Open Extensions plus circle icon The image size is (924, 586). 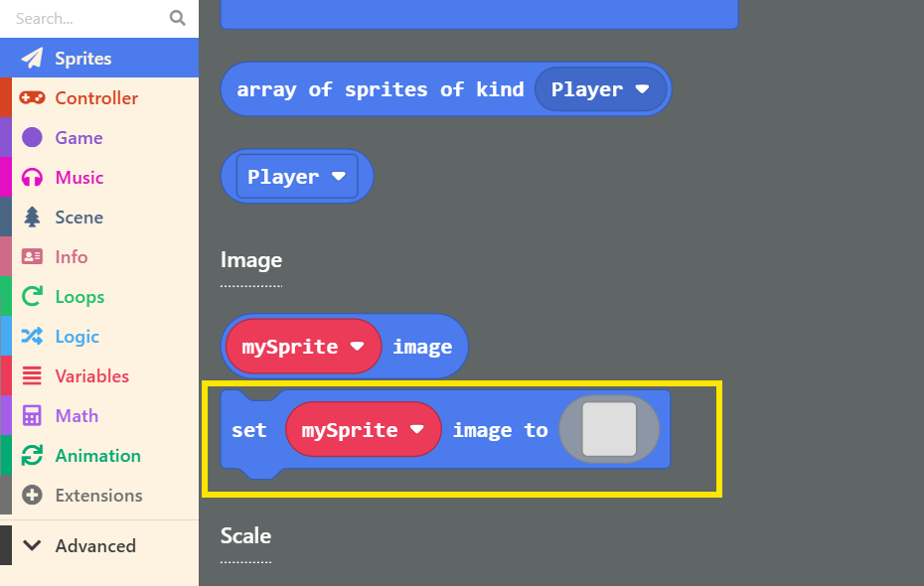(33, 496)
